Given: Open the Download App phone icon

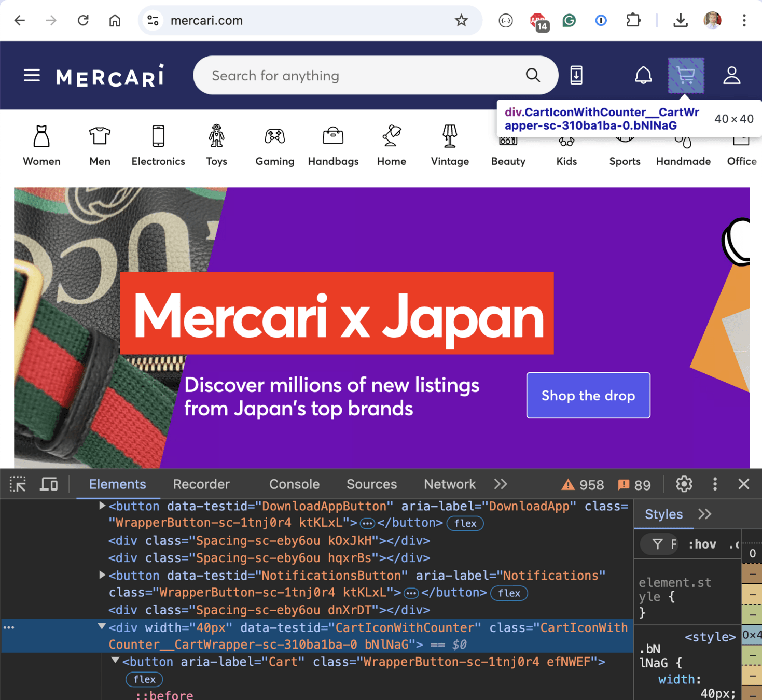Looking at the screenshot, I should pyautogui.click(x=576, y=76).
